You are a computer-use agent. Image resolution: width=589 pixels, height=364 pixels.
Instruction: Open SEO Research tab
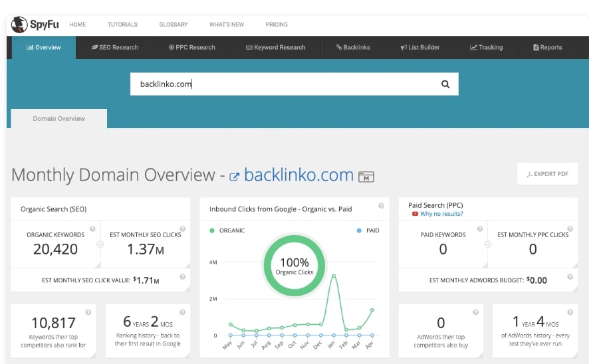[115, 47]
